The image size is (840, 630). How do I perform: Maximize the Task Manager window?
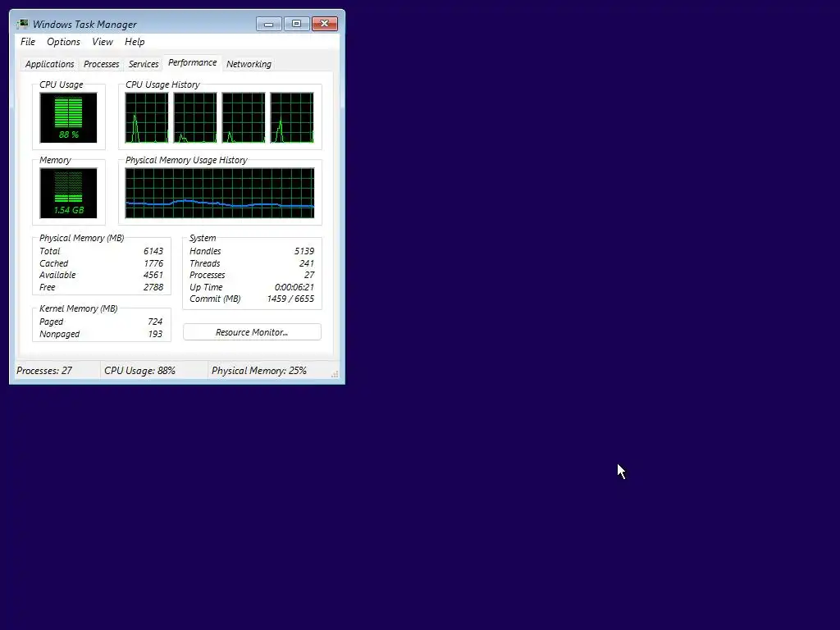(x=297, y=24)
